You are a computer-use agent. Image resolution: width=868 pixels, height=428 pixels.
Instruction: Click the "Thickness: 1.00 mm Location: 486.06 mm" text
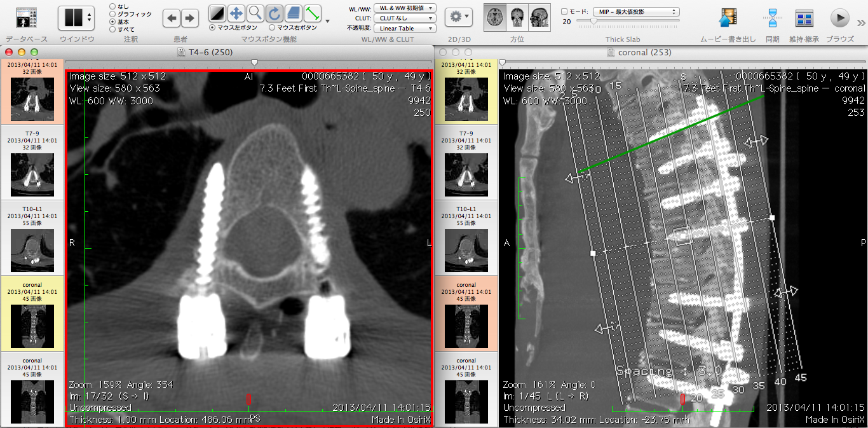click(160, 420)
